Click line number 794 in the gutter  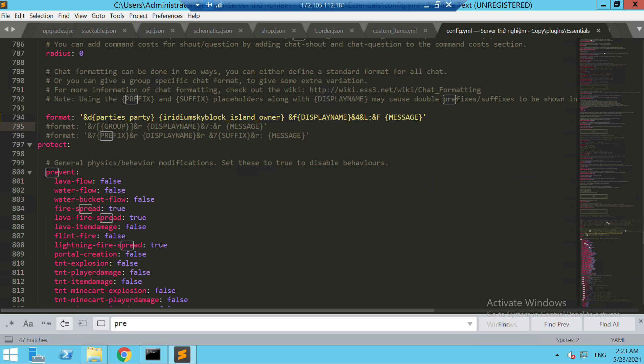click(18, 117)
